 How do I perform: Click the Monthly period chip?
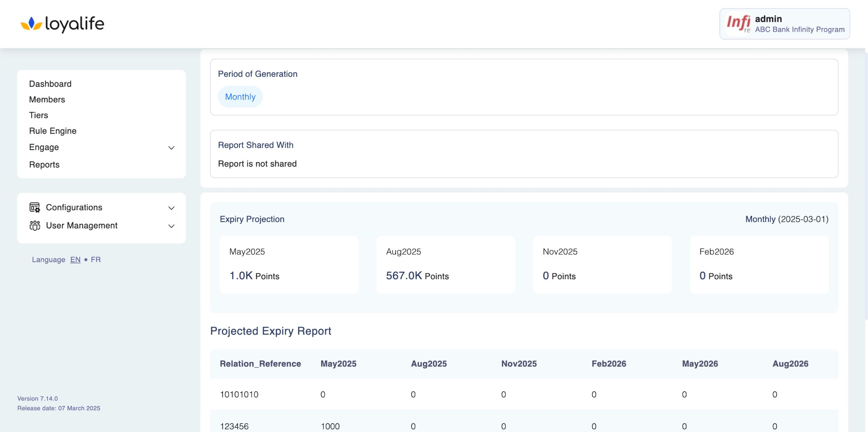(240, 97)
